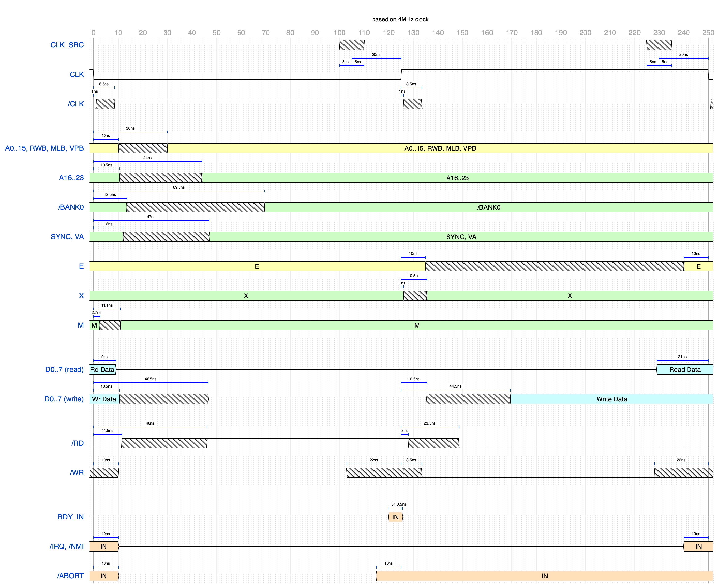Screen dimensions: 718x588
Task: Click the 100 tick on time axis
Action: coord(339,33)
